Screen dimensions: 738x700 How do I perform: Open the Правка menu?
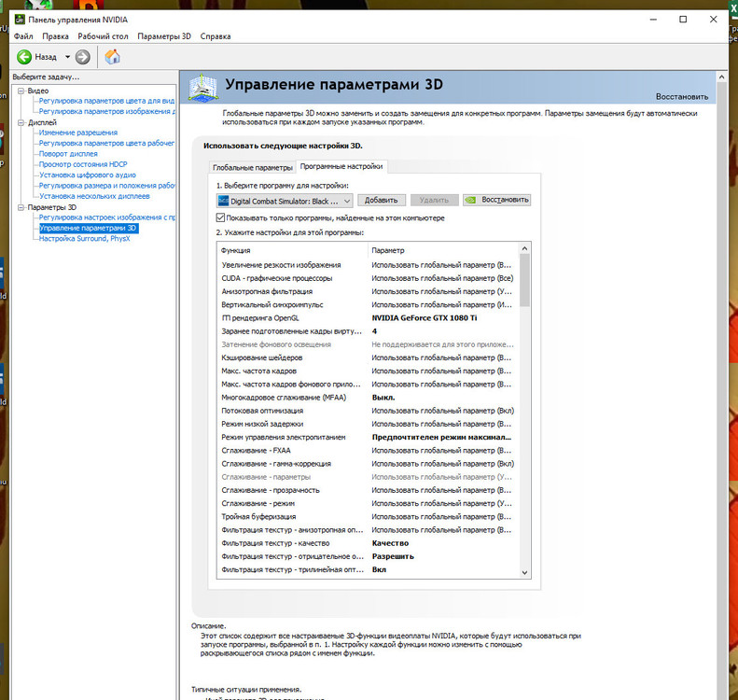[55, 36]
